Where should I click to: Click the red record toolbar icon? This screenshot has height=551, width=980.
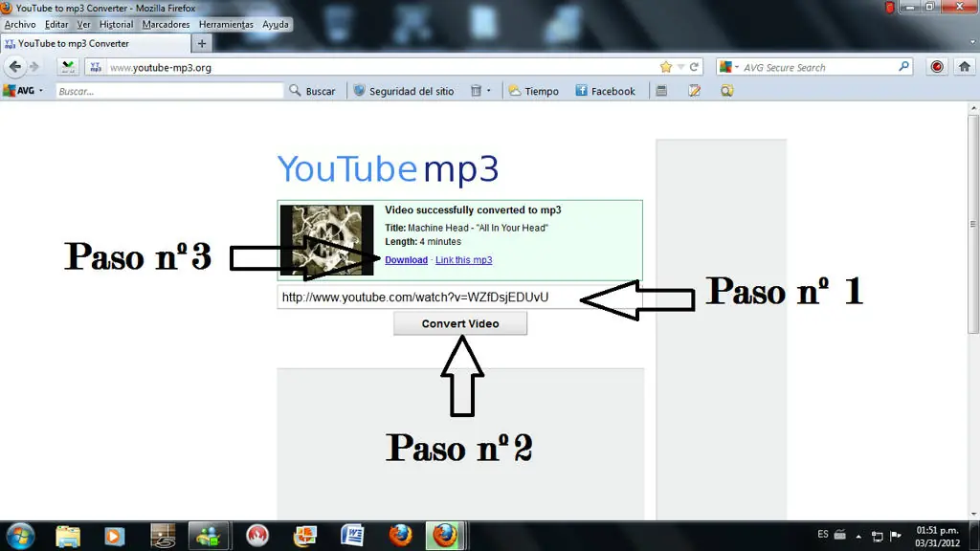936,66
